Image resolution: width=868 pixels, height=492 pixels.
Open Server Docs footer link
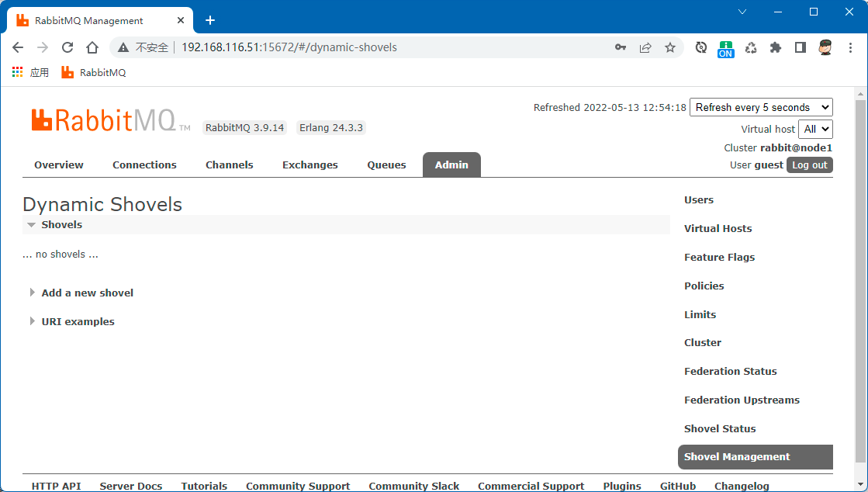click(x=130, y=486)
